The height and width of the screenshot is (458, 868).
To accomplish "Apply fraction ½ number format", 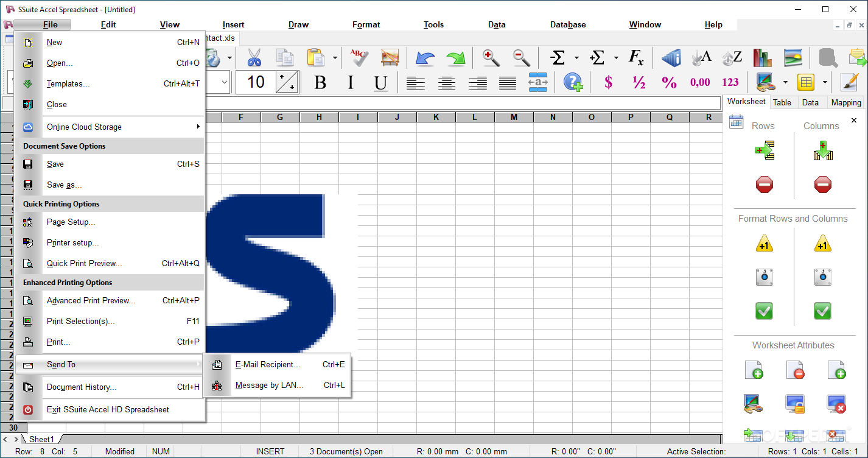I will [639, 82].
